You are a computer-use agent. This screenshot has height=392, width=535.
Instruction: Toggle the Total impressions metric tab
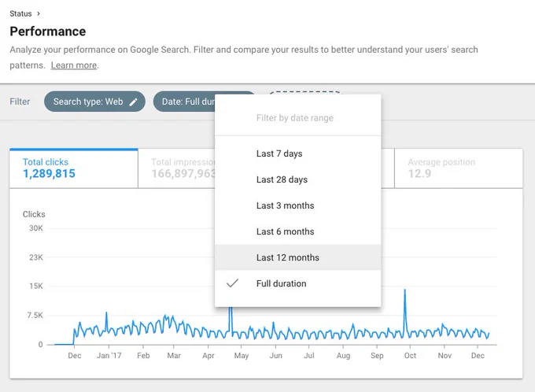(177, 168)
